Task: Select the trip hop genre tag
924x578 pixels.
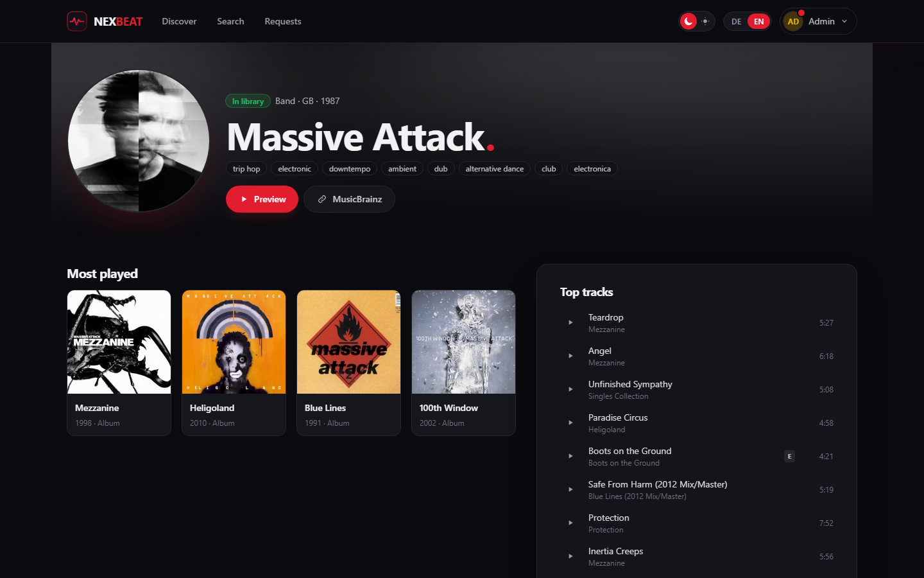Action: pyautogui.click(x=246, y=168)
